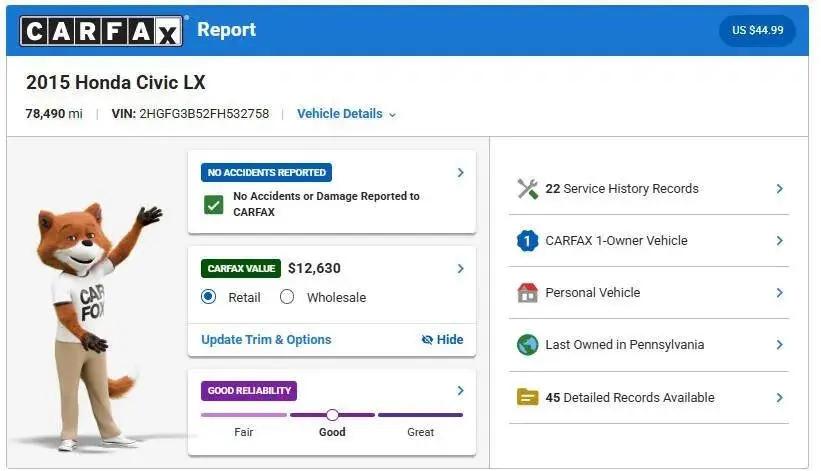Screen dimensions: 821x471
Task: Click the CARFAX 1-Owner Vehicle text
Action: coord(616,241)
